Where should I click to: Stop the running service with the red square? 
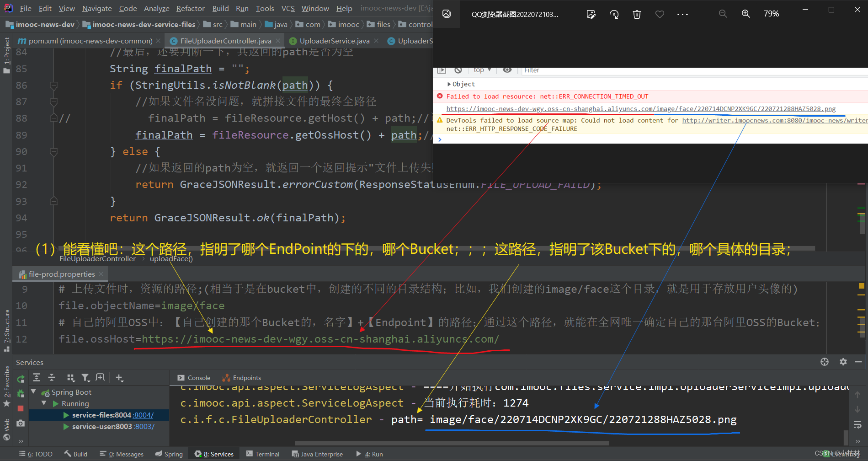click(x=21, y=408)
